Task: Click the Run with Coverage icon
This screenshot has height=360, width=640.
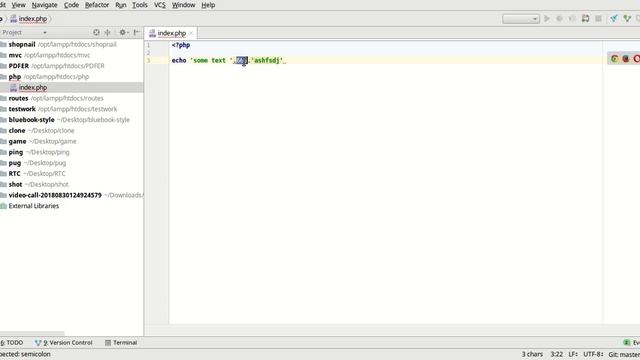Action: [572, 18]
